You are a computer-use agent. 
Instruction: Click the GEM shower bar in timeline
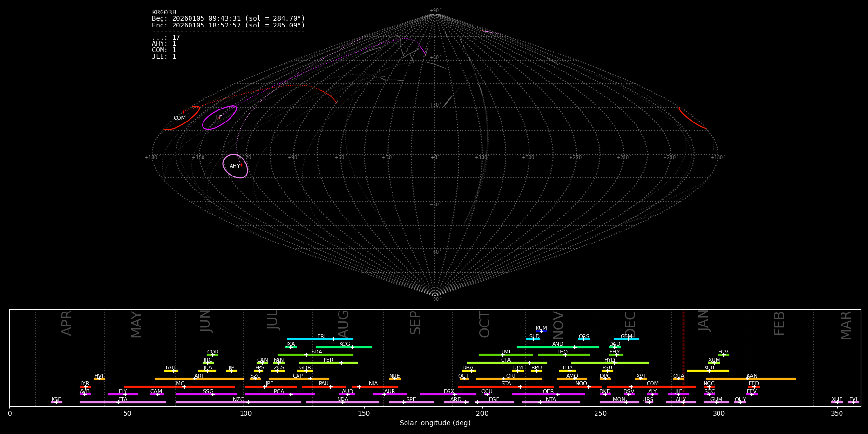pyautogui.click(x=626, y=339)
